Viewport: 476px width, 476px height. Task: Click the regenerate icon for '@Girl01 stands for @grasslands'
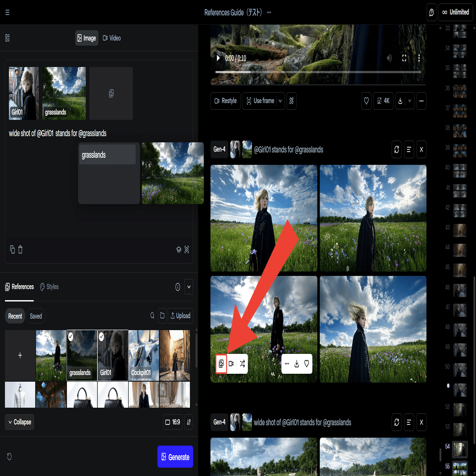tap(397, 149)
